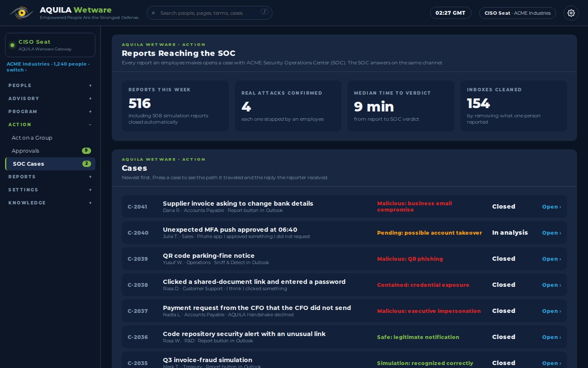
Task: Click the slash shortcut key badge
Action: pyautogui.click(x=264, y=12)
